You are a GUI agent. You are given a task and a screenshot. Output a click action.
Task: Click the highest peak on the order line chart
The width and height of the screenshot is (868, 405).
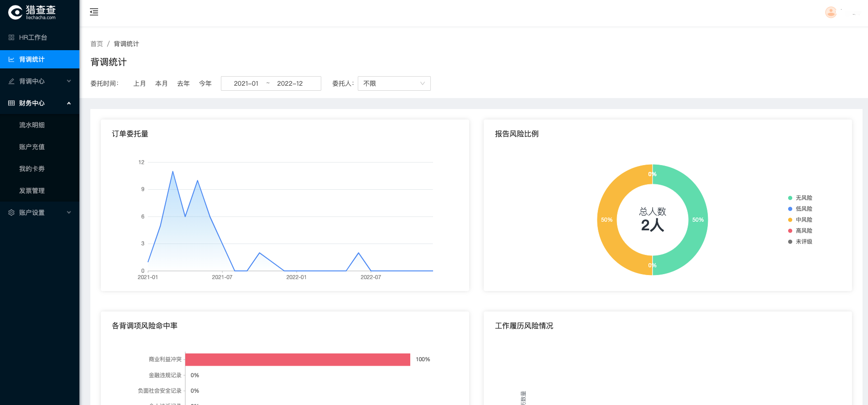click(173, 171)
